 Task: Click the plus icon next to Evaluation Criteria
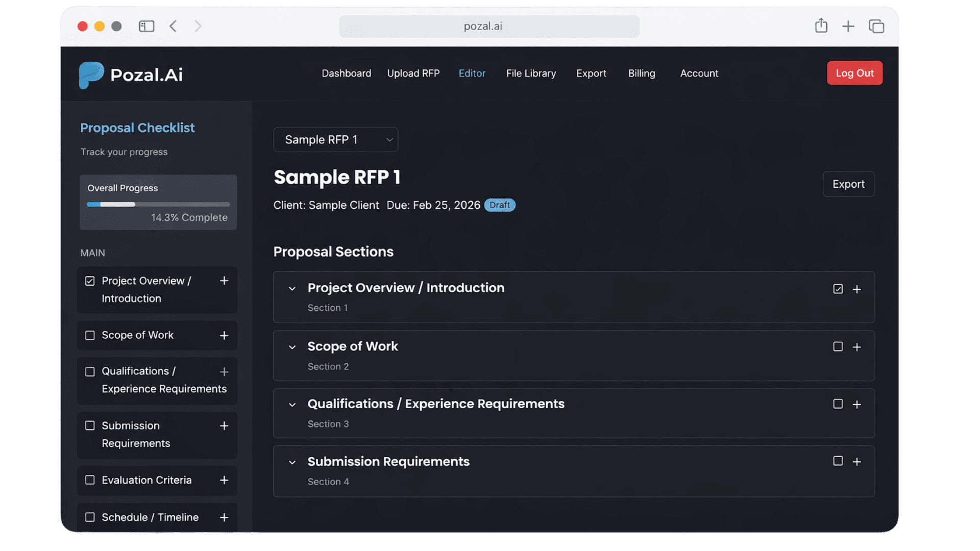pos(224,480)
